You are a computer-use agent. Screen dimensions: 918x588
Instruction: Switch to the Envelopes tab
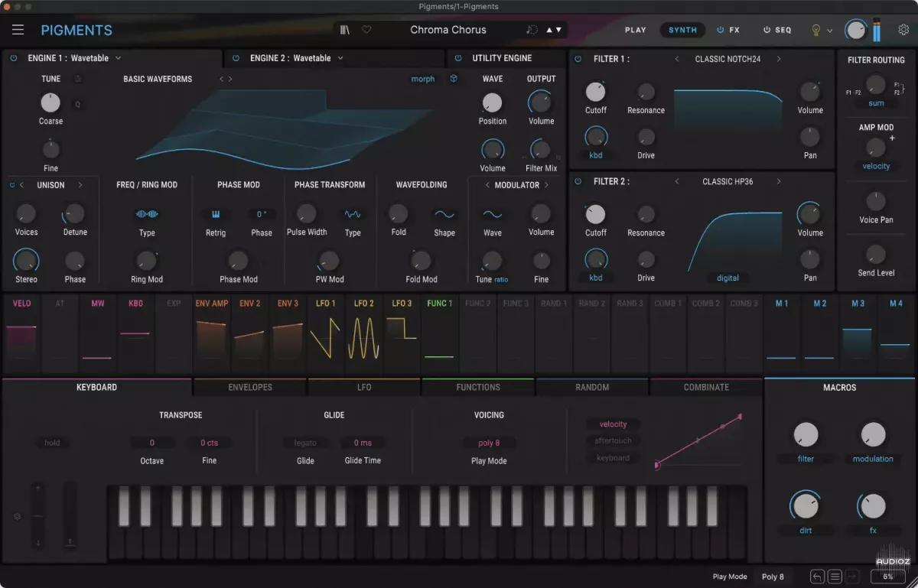tap(250, 387)
